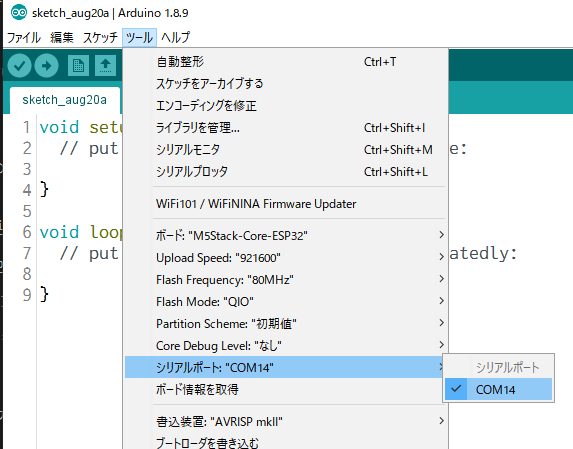Open シリアルモニタ from the menu
The height and width of the screenshot is (449, 573).
tap(285, 149)
